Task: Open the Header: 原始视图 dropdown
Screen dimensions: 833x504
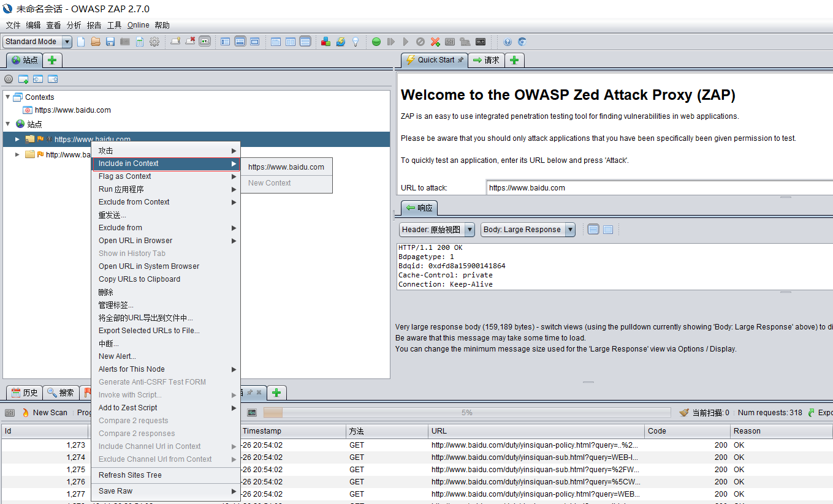Action: coord(437,230)
